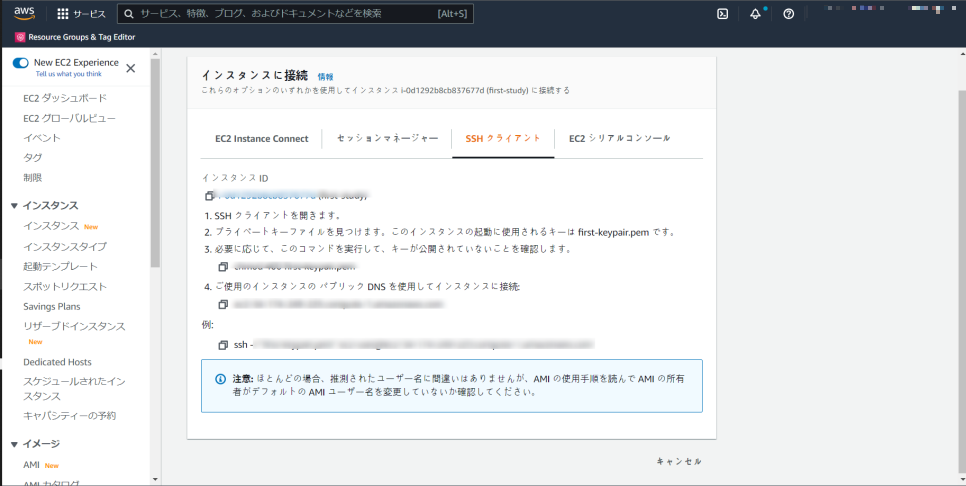The image size is (966, 486).
Task: Copy the public DNS address
Action: point(223,304)
